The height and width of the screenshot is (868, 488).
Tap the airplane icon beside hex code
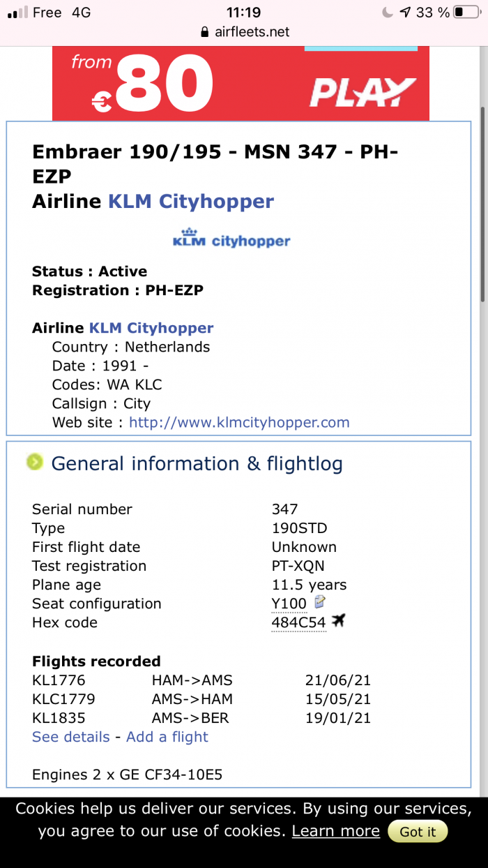click(x=339, y=620)
